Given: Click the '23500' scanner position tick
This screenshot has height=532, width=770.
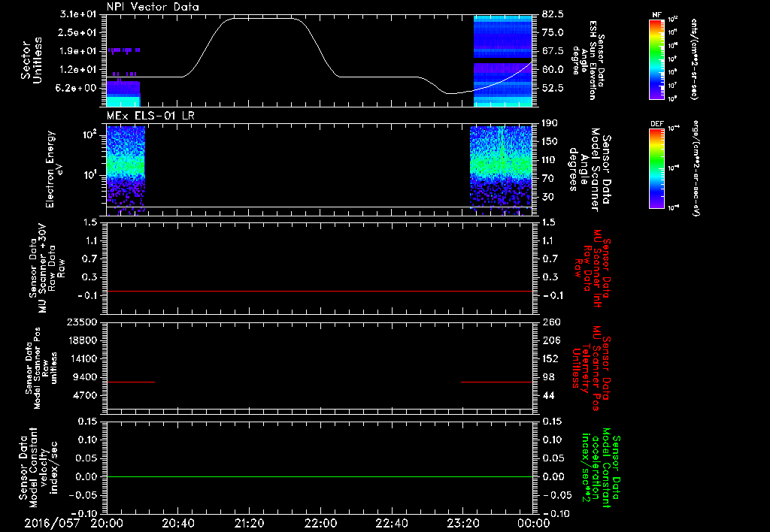Looking at the screenshot, I should (83, 322).
